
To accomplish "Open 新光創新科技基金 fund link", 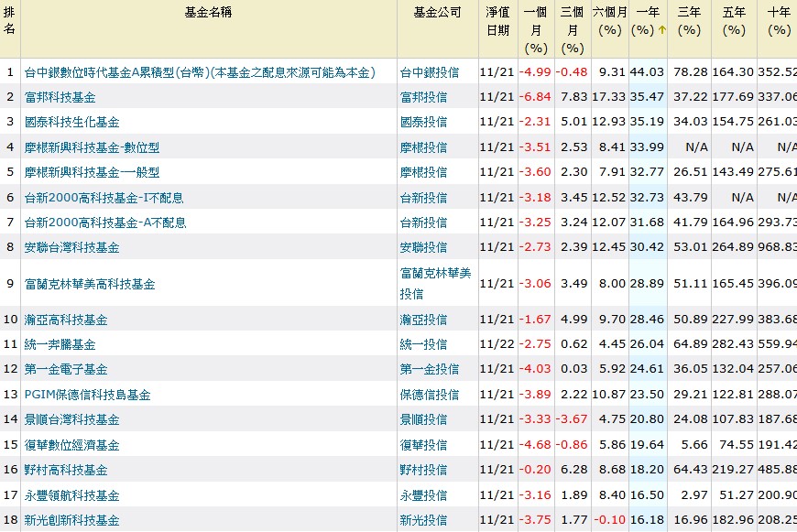I will (x=71, y=520).
